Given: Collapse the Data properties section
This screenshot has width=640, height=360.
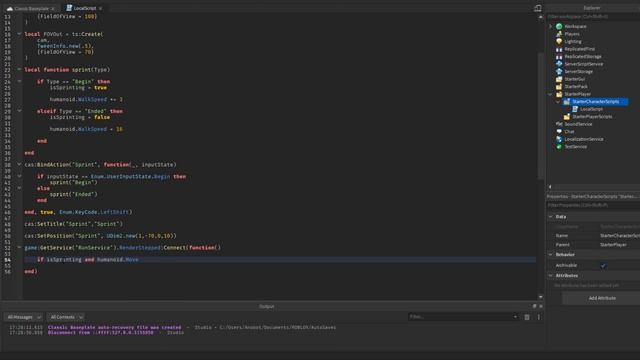Looking at the screenshot, I should pyautogui.click(x=551, y=217).
